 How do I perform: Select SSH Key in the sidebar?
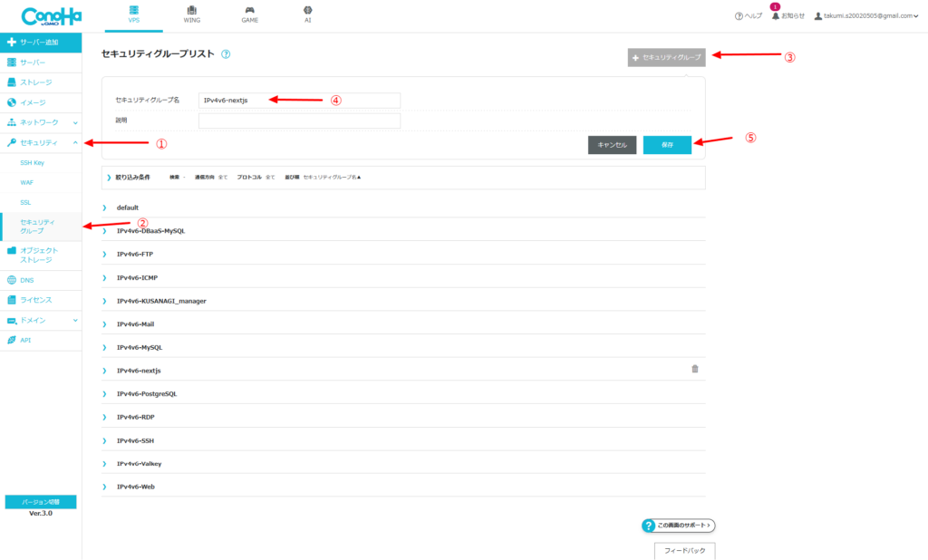33,162
